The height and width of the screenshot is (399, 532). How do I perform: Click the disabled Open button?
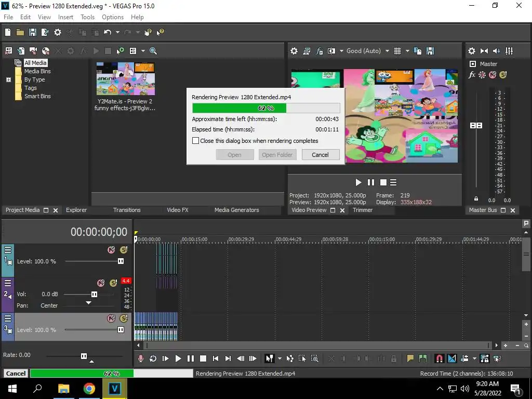click(x=234, y=155)
